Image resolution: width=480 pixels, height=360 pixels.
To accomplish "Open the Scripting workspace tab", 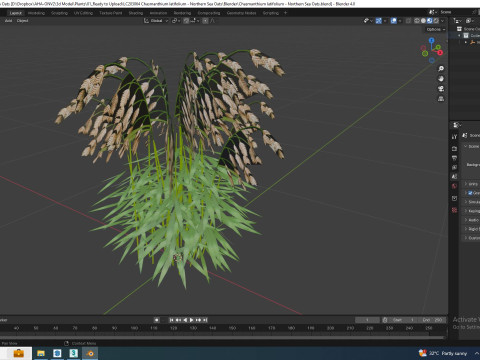I will tap(271, 13).
